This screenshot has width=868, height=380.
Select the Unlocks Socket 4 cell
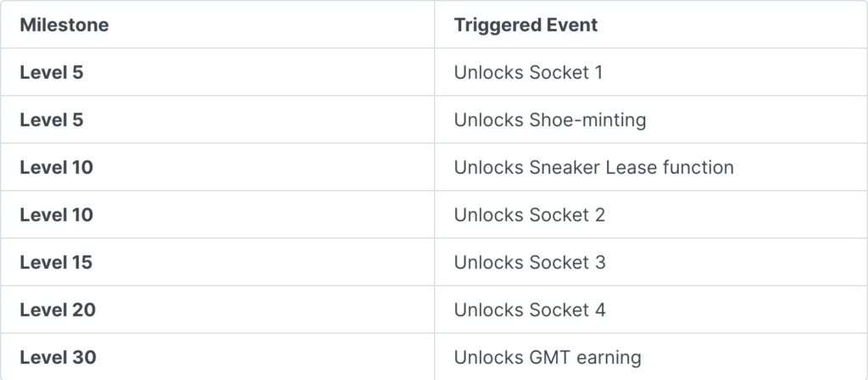click(651, 310)
